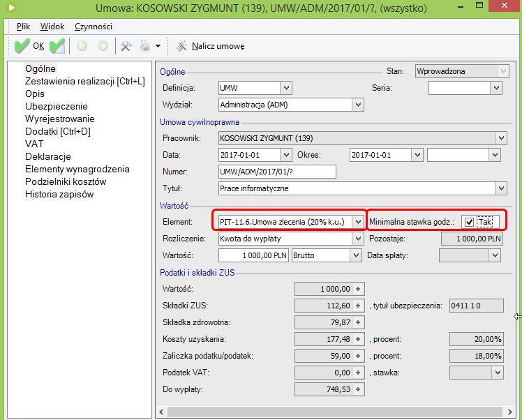522x420 pixels.
Task: Expand the Data spłaty dropdown
Action: point(495,255)
